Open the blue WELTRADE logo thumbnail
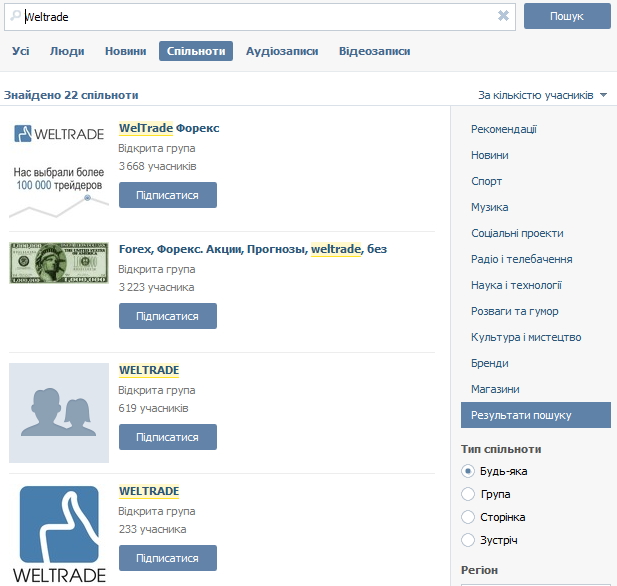617x586 pixels. (x=59, y=534)
